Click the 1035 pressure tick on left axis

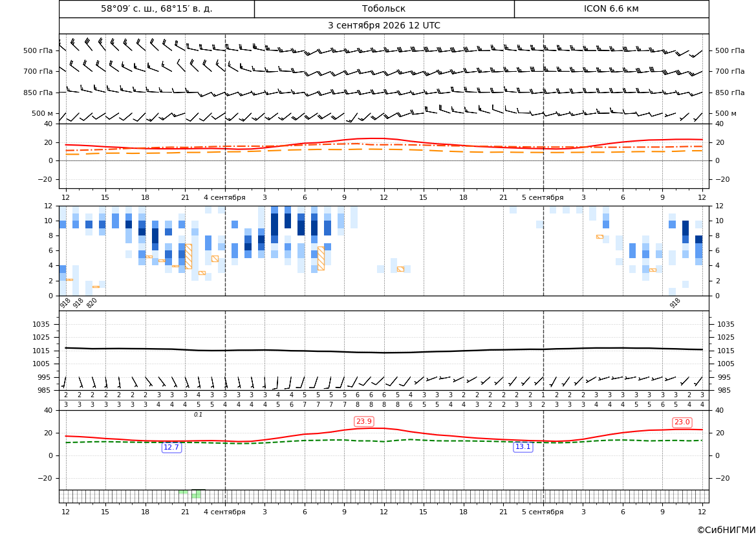45,324
